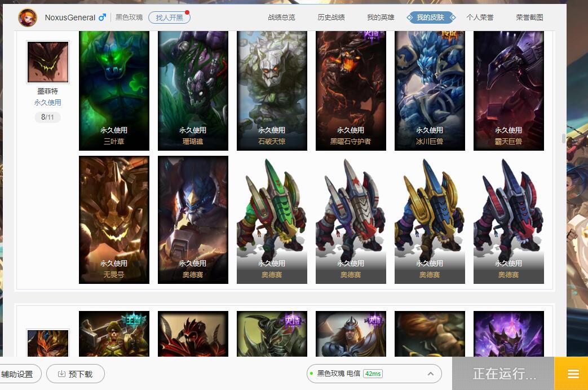Open the silver-helmeted knight skin card with 史诗 badge

pos(351,334)
